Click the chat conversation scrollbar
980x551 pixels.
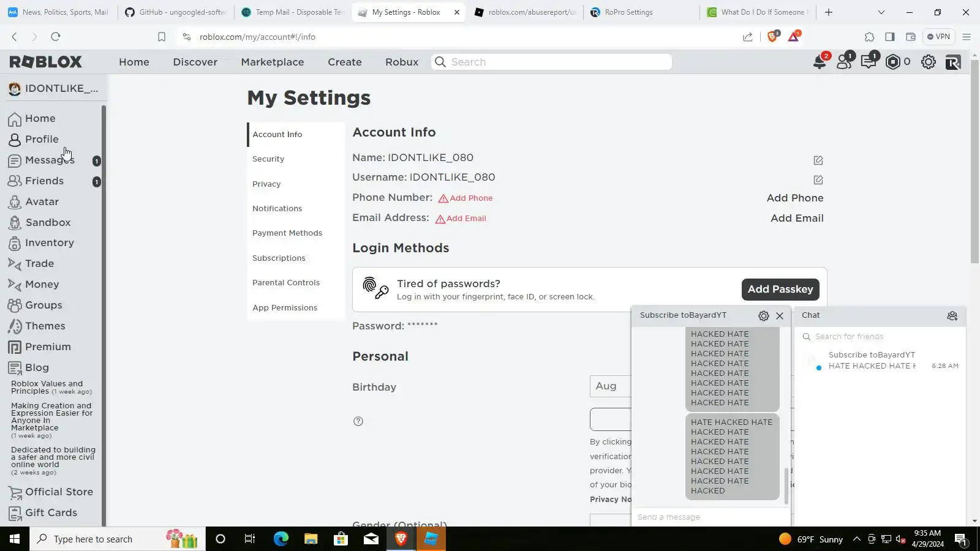787,485
